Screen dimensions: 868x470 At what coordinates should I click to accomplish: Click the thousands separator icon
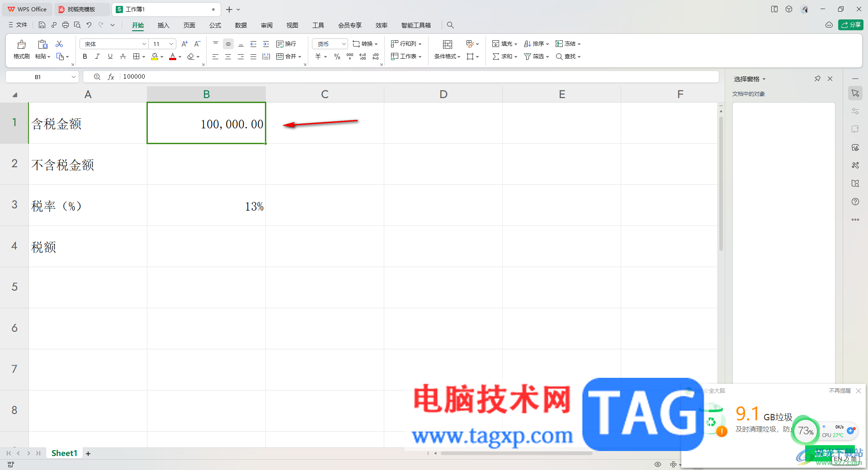pyautogui.click(x=350, y=56)
